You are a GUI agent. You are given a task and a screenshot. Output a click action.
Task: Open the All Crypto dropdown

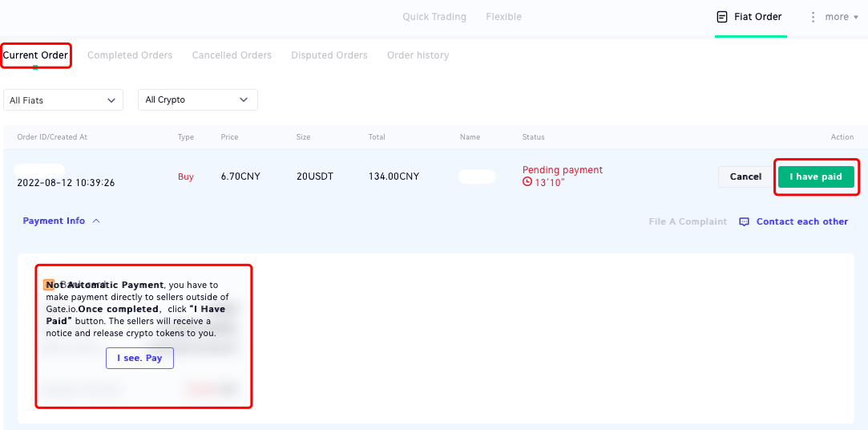click(x=197, y=99)
